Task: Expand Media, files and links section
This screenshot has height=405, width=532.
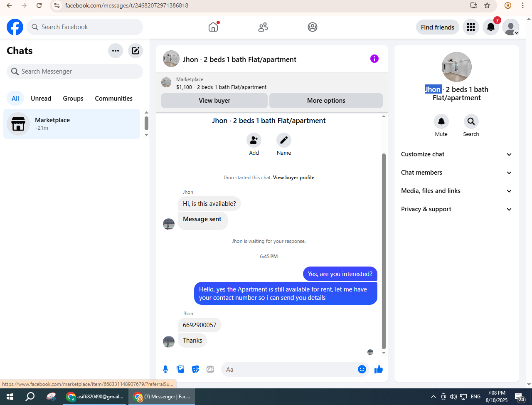Action: tap(457, 191)
